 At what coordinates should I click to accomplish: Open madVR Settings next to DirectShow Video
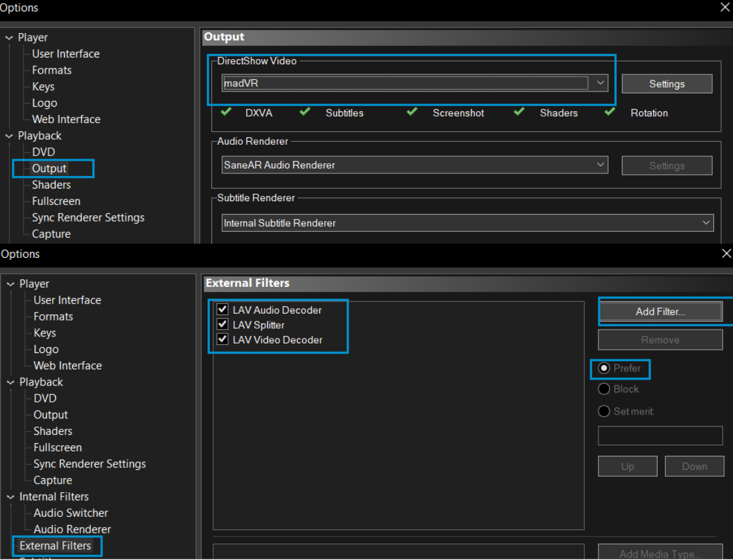(x=666, y=84)
